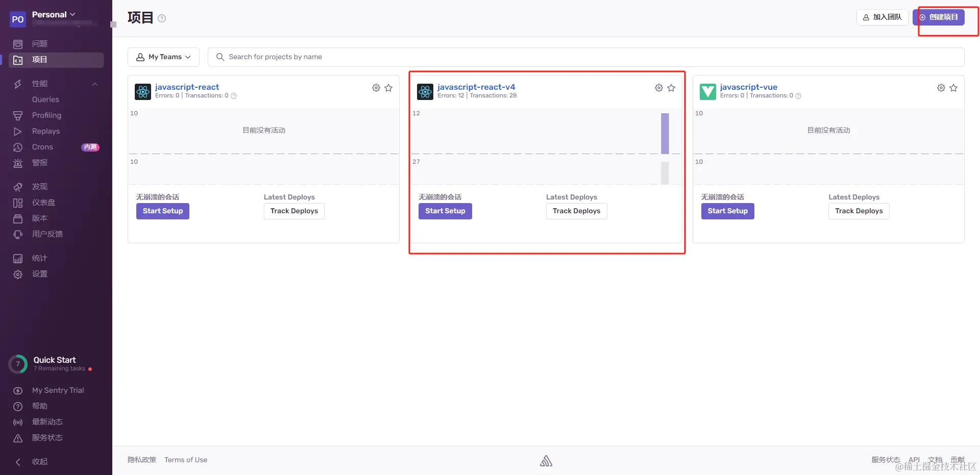Click the Replays play icon
Image resolution: width=980 pixels, height=475 pixels.
tap(18, 132)
